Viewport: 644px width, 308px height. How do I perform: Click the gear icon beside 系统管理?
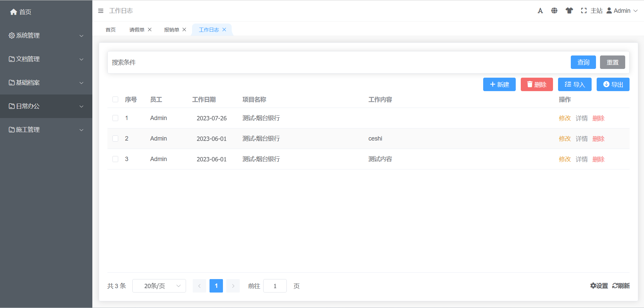coord(12,36)
